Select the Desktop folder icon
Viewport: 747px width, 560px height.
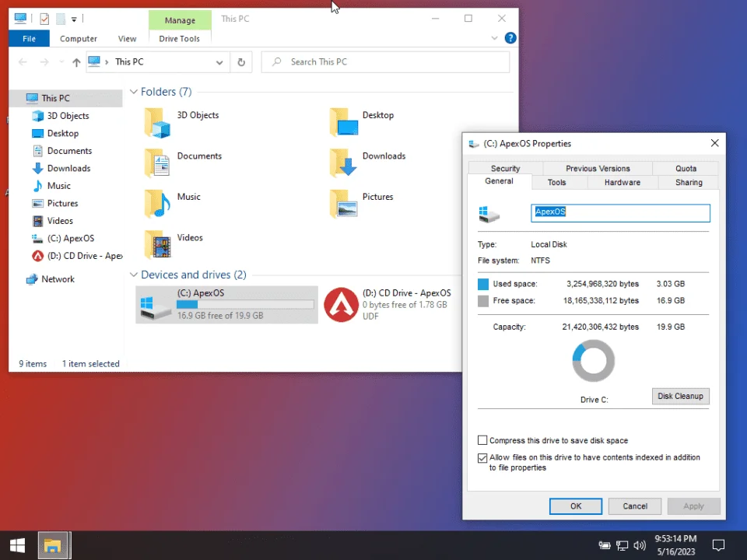pyautogui.click(x=343, y=122)
